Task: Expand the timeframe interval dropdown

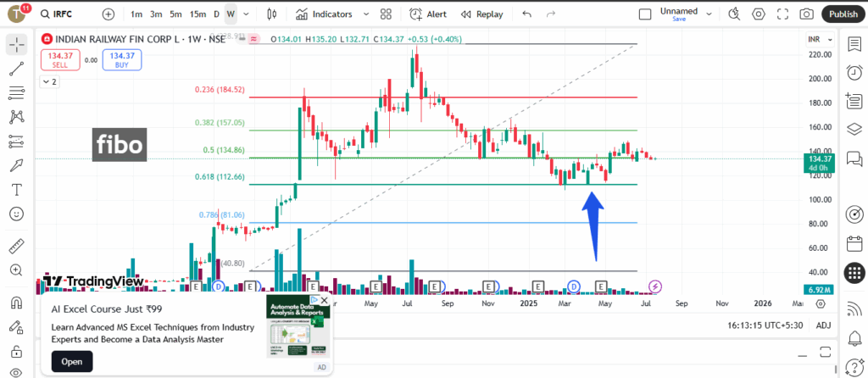Action: coord(247,14)
